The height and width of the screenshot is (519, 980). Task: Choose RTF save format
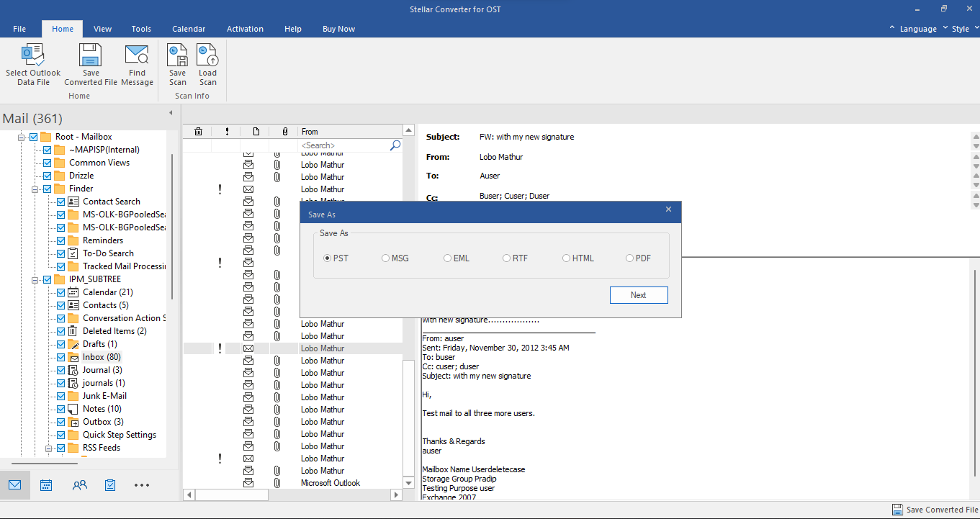click(x=516, y=258)
